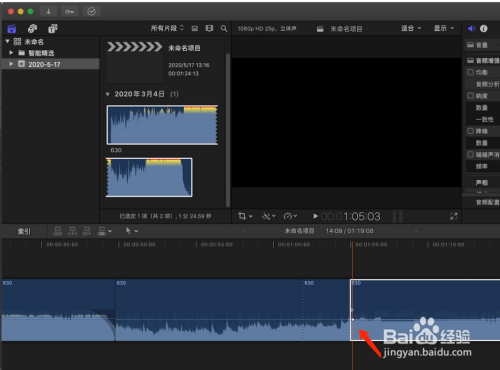Enable the 降噪 noise removal checkbox
The image size is (500, 370).
(470, 131)
